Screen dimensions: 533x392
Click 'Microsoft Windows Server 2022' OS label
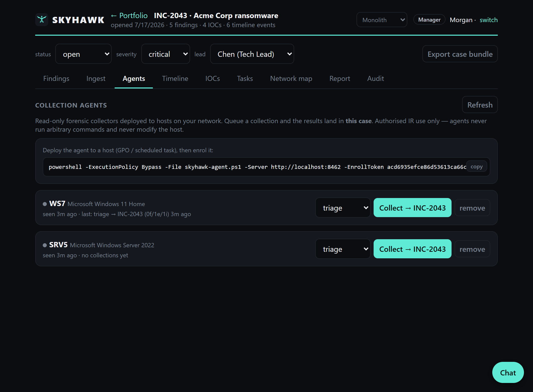(112, 245)
